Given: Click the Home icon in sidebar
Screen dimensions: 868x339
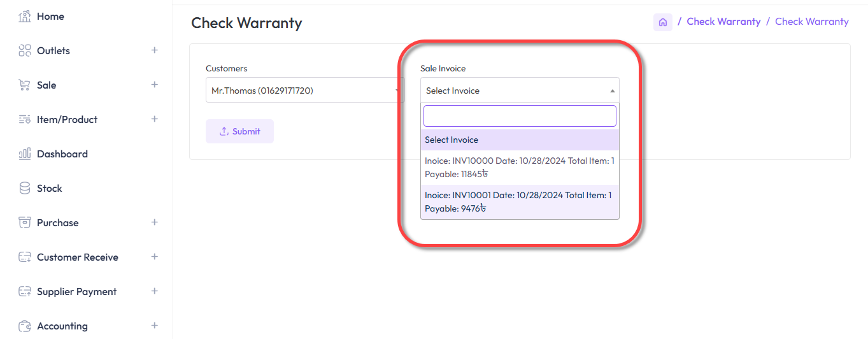Looking at the screenshot, I should tap(25, 17).
